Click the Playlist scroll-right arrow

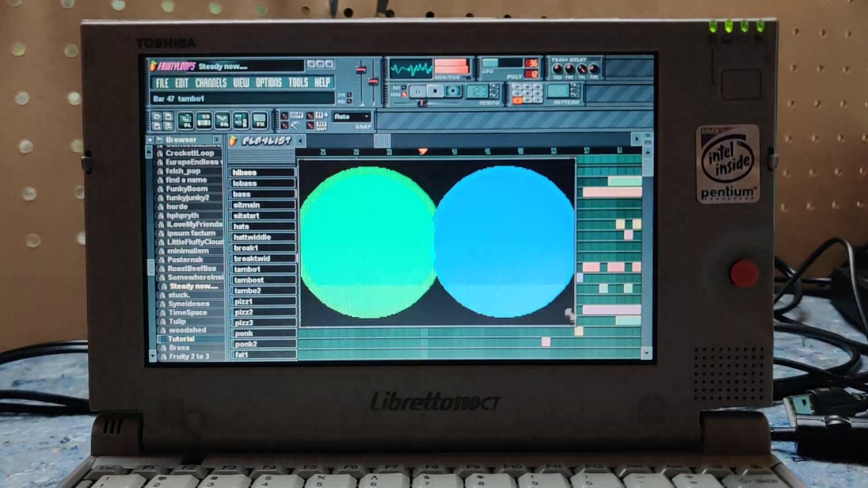637,138
